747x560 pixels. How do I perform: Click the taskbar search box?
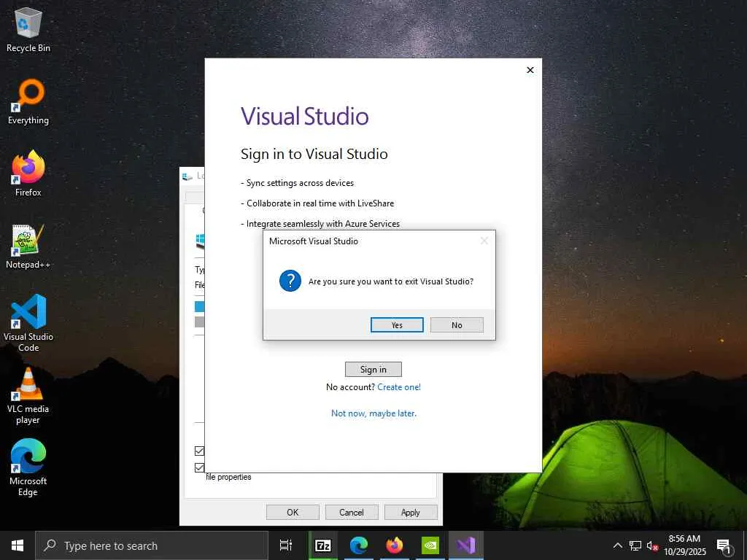pyautogui.click(x=152, y=545)
